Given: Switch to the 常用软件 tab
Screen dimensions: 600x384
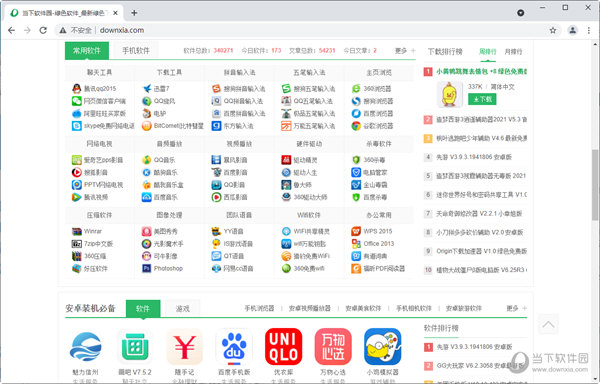Looking at the screenshot, I should (x=87, y=50).
